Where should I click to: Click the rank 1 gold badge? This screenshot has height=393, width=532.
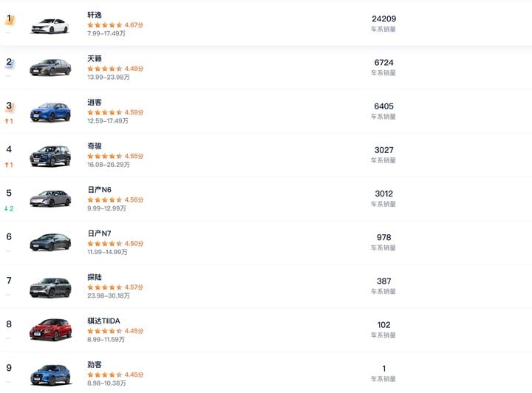point(10,18)
